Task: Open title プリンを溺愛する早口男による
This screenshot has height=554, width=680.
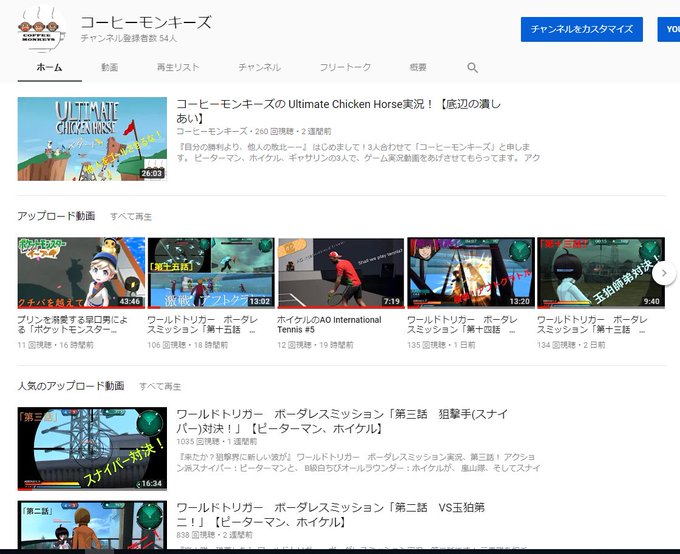Action: tap(73, 325)
